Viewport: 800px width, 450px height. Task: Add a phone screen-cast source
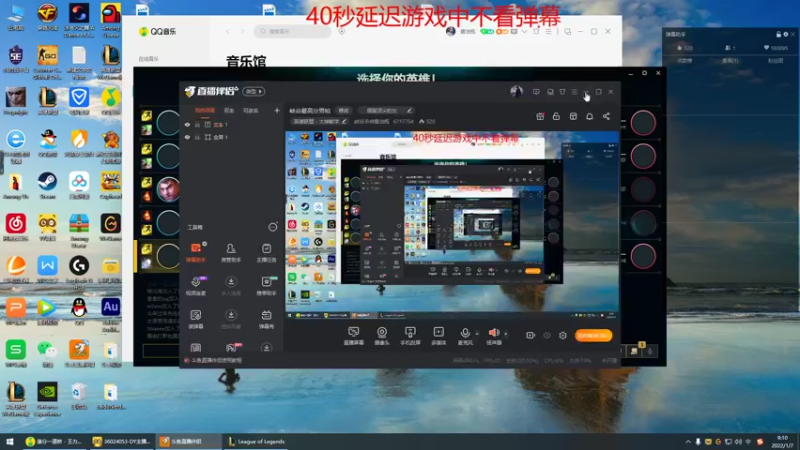410,336
